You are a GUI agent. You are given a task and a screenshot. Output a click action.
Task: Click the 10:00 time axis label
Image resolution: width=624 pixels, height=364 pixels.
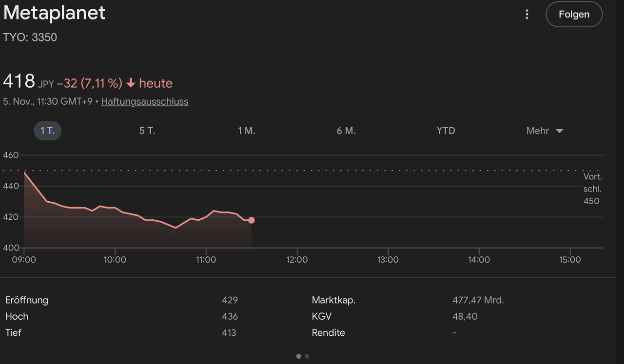(x=115, y=260)
